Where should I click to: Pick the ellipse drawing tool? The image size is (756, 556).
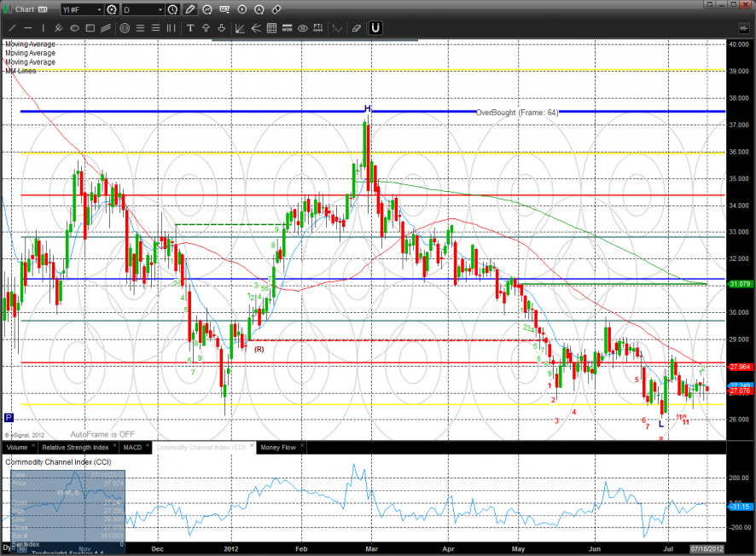tap(74, 28)
